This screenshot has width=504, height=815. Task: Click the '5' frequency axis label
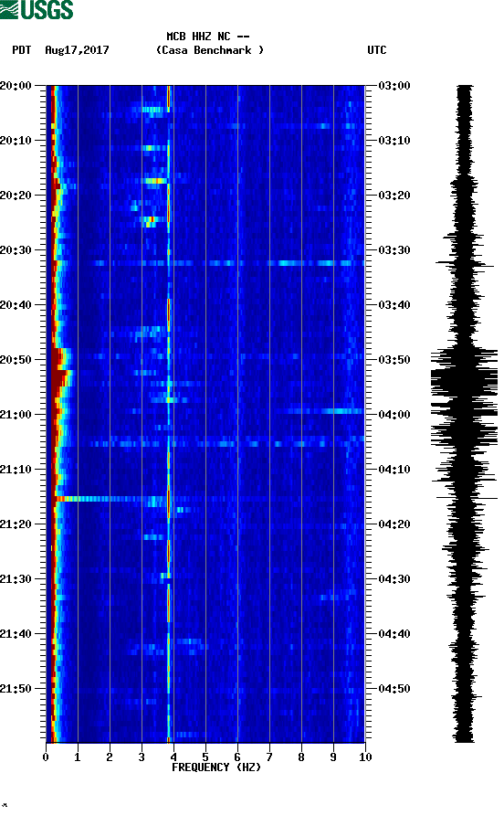[x=205, y=757]
